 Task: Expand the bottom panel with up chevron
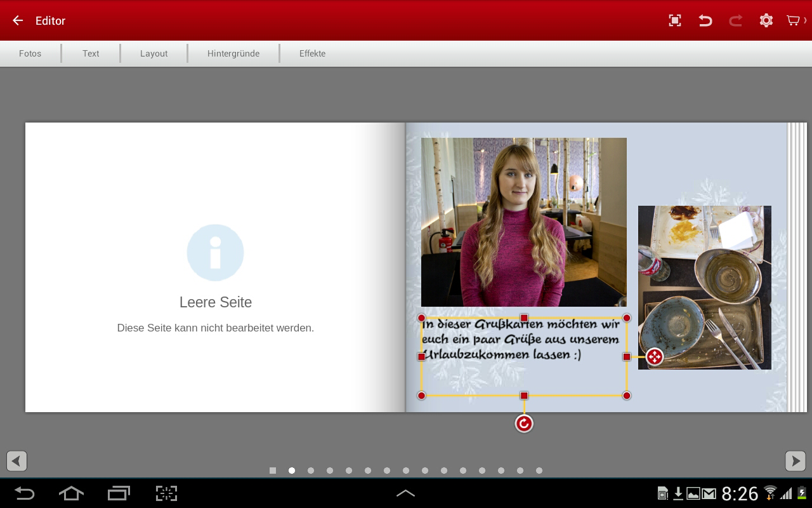coord(405,493)
